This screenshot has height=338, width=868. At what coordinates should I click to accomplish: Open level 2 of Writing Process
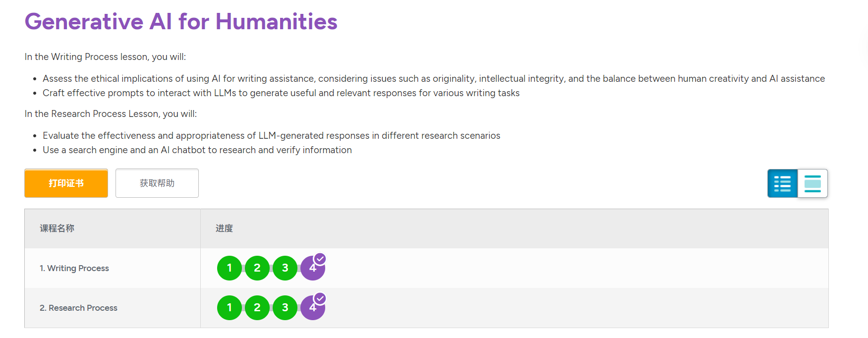pyautogui.click(x=257, y=268)
